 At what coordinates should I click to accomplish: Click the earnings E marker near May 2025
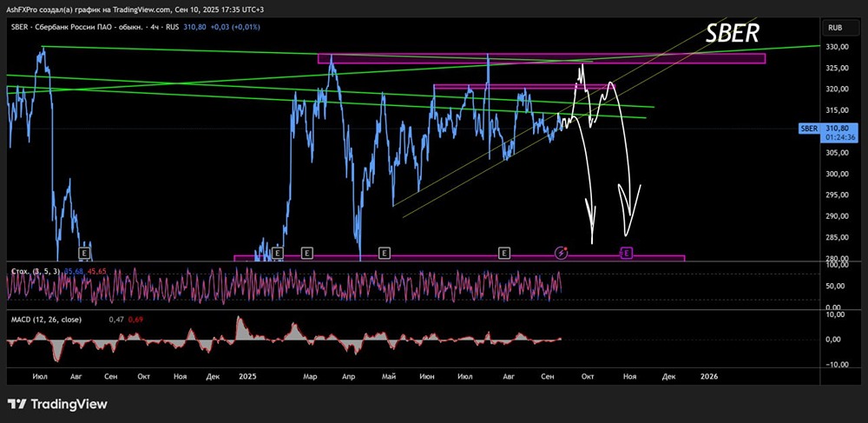pyautogui.click(x=384, y=253)
